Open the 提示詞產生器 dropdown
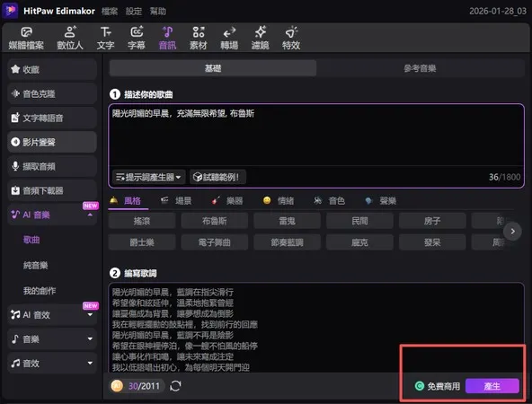The image size is (532, 404). point(148,177)
